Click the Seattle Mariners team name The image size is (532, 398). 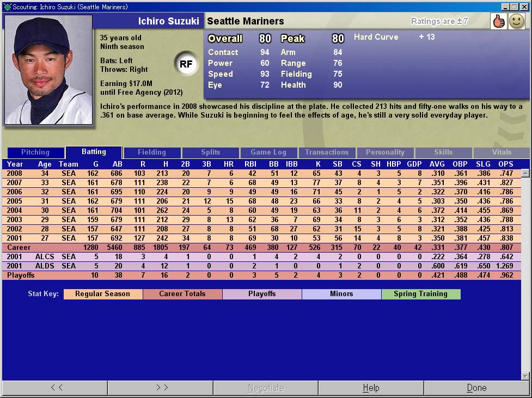pos(245,21)
